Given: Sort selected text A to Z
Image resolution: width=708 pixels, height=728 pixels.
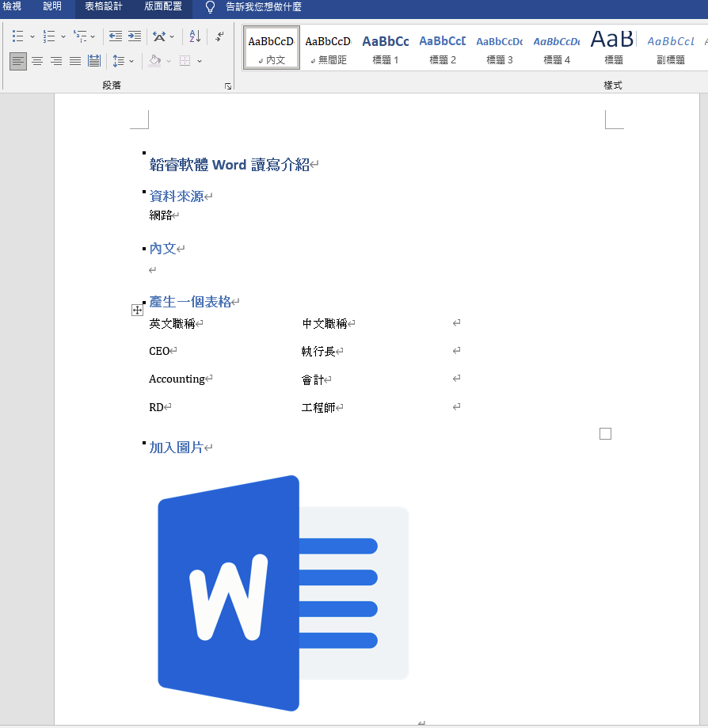Looking at the screenshot, I should 195,36.
